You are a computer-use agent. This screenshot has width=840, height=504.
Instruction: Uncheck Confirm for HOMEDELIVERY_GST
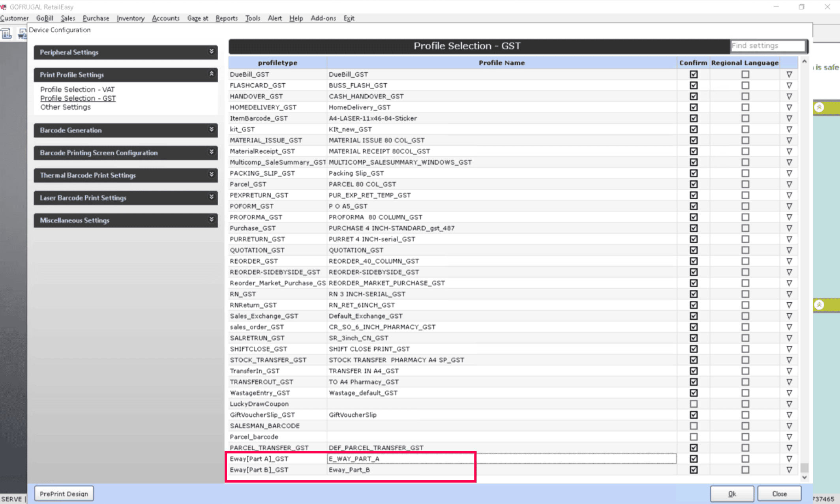694,107
